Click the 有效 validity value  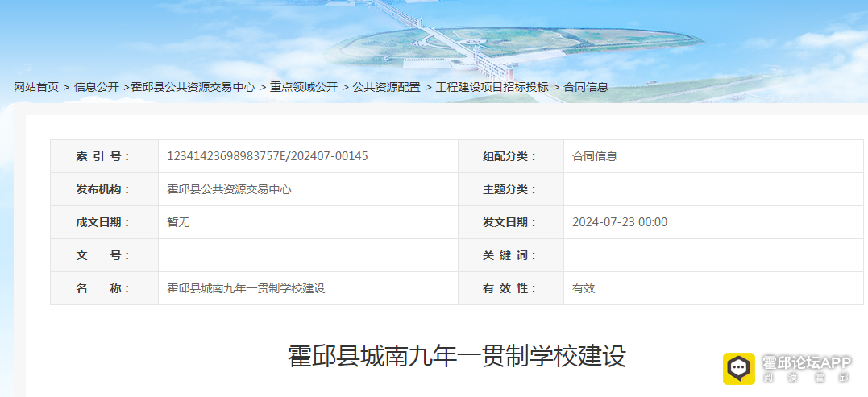[584, 288]
